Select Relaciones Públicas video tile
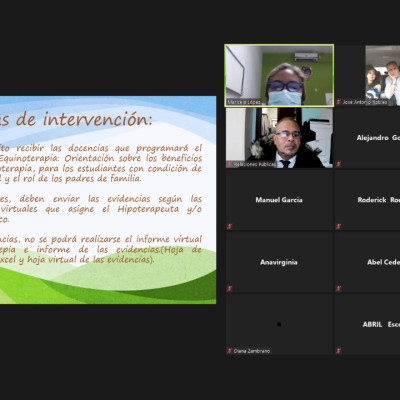 pos(279,138)
